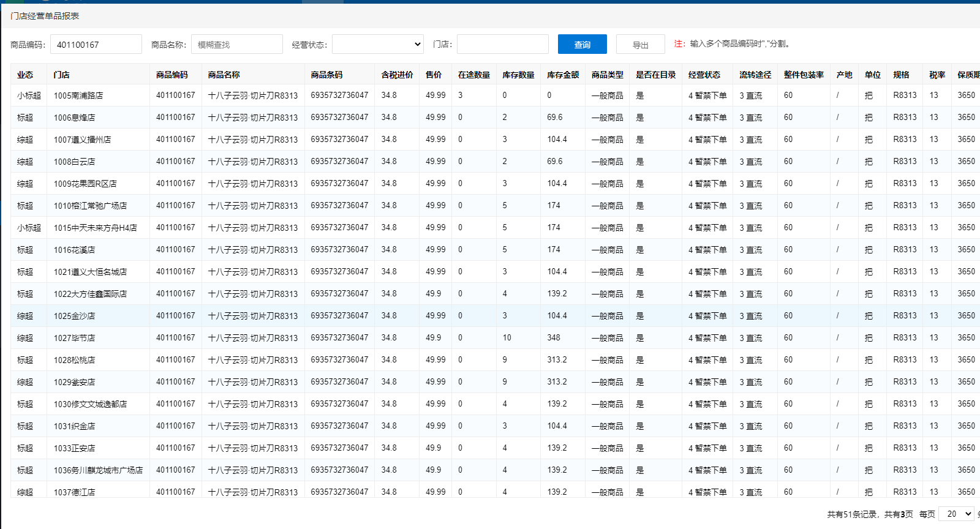The image size is (980, 529).
Task: Click the 售价 column header
Action: click(434, 75)
